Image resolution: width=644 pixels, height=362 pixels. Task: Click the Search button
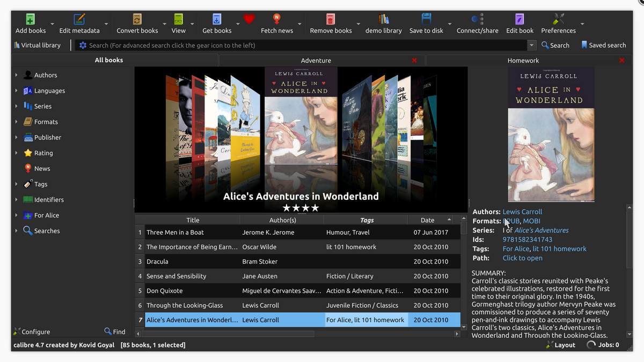click(555, 46)
